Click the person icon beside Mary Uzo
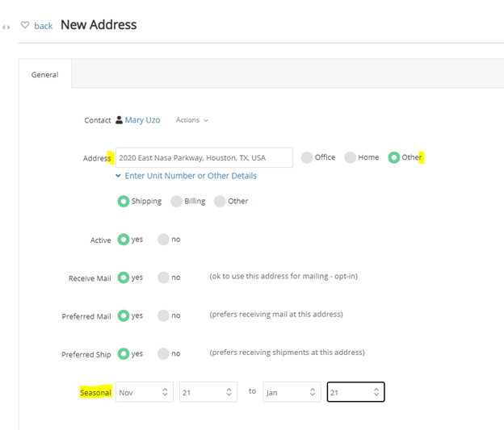Image resolution: width=504 pixels, height=430 pixels. click(119, 119)
